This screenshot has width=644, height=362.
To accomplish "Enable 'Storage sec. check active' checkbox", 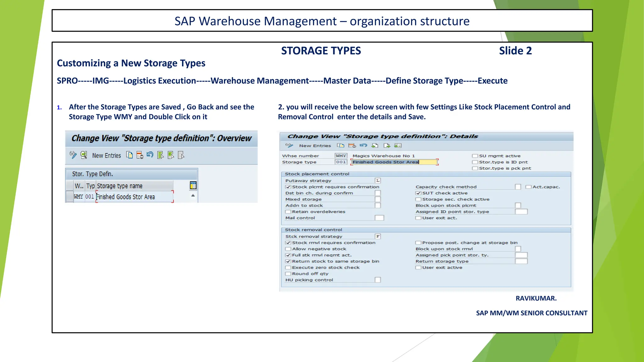I will [418, 199].
